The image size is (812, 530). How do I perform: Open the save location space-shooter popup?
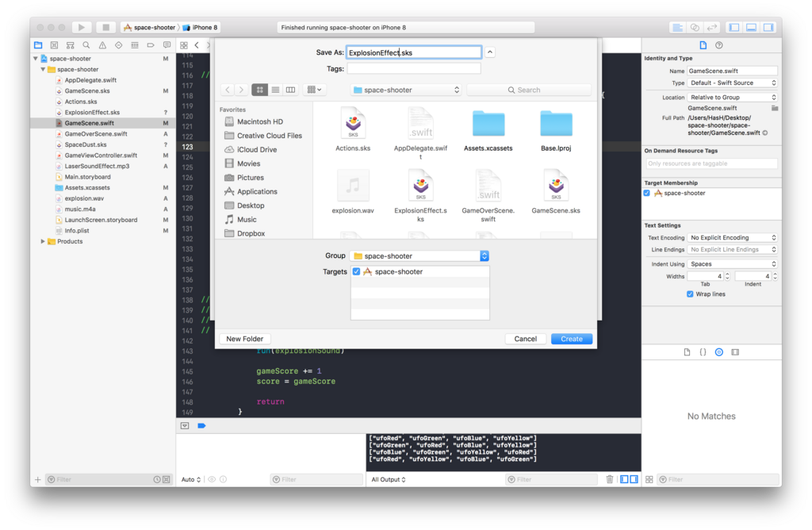(x=406, y=90)
